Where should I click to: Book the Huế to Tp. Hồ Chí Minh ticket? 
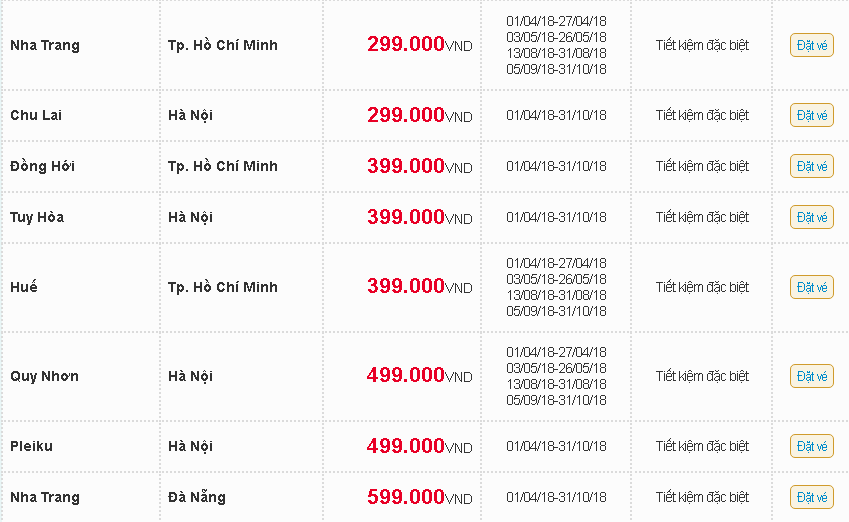coord(812,286)
